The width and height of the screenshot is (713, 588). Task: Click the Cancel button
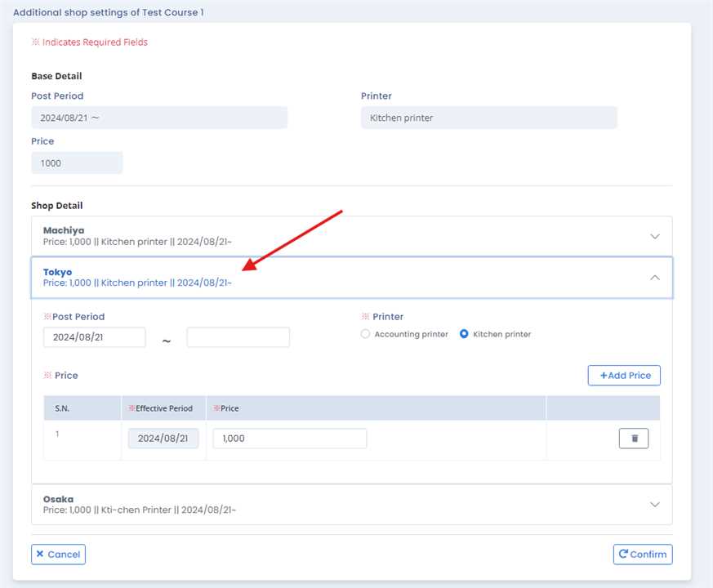[x=58, y=555]
